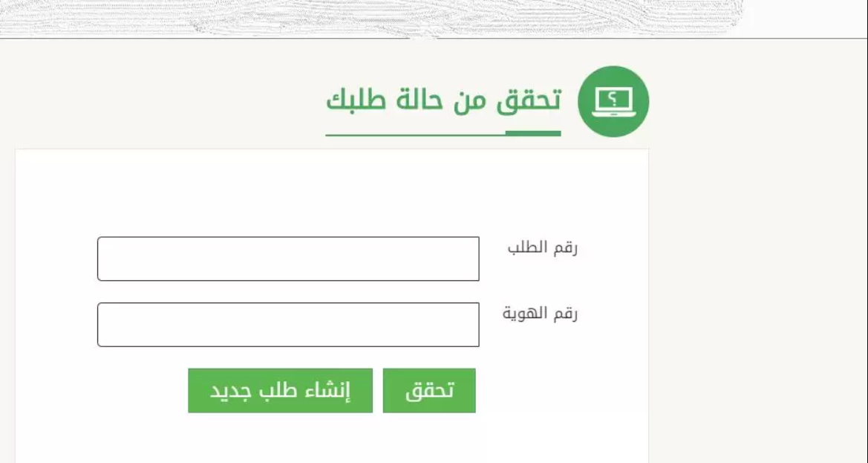The height and width of the screenshot is (463, 868).
Task: Click the word تحقق in the heading
Action: point(529,100)
